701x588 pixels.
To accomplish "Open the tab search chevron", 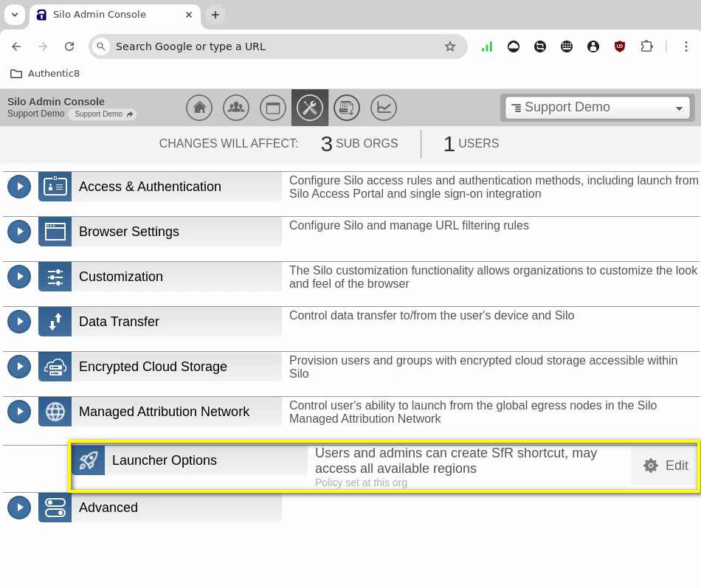I will tap(15, 15).
